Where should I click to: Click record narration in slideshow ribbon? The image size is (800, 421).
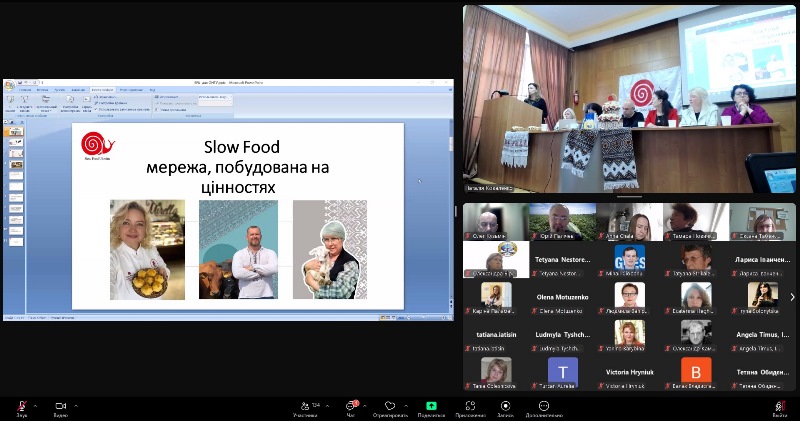tap(106, 97)
